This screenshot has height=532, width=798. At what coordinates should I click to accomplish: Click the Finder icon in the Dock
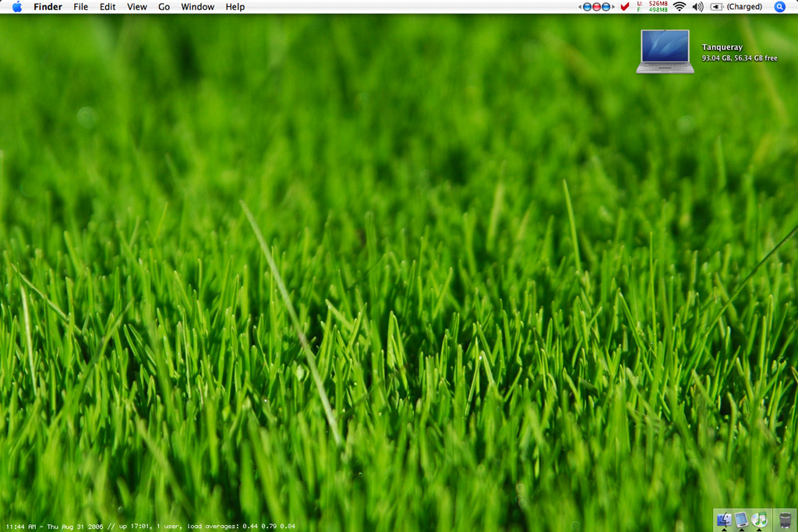click(x=724, y=520)
